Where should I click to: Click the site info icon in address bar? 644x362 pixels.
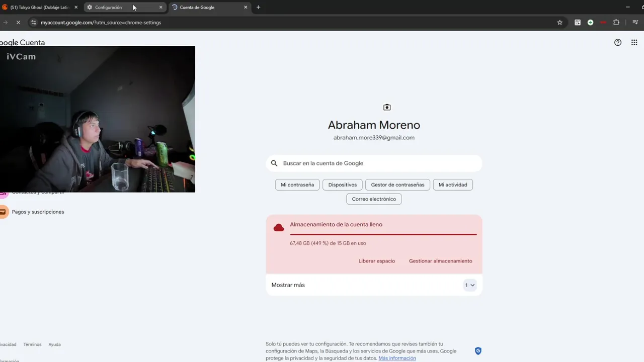pyautogui.click(x=34, y=23)
